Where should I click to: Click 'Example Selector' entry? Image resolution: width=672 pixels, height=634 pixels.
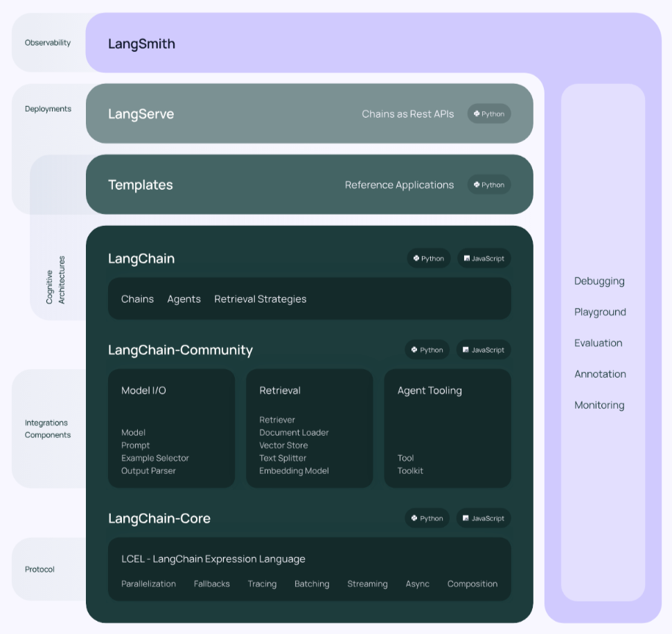click(155, 458)
